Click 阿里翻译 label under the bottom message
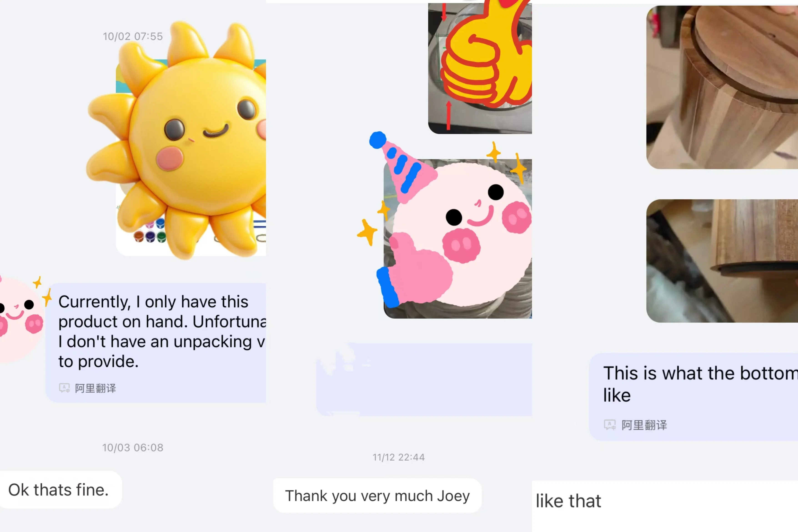The height and width of the screenshot is (532, 798). click(x=644, y=425)
